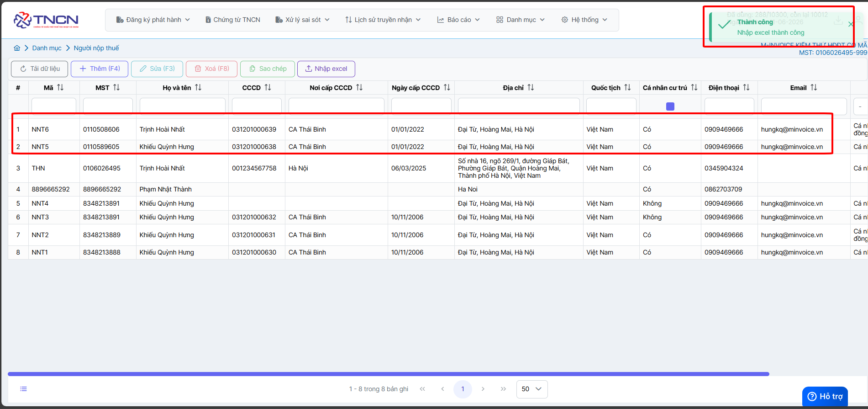Select page 1 in pagination
Viewport: 868px width, 409px height.
[x=463, y=389]
